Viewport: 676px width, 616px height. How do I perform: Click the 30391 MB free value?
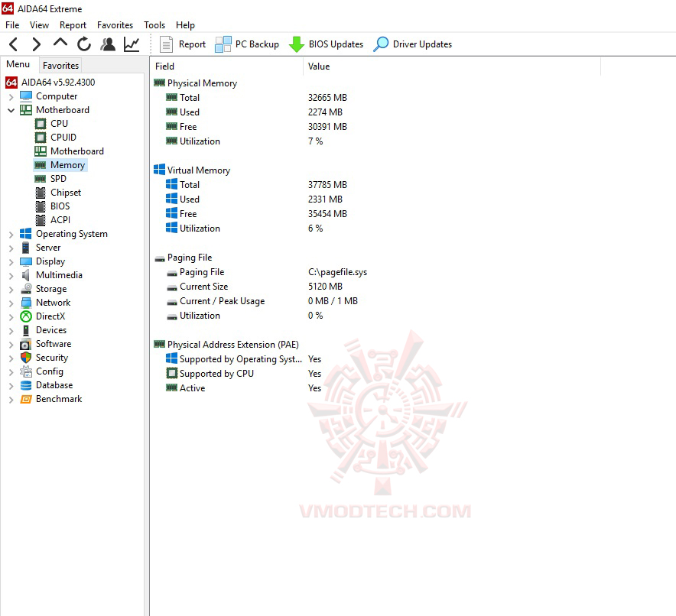(x=327, y=127)
